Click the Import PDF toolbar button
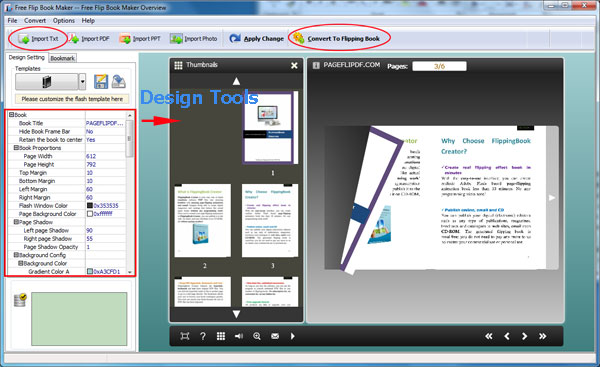This screenshot has width=600, height=367. 90,39
